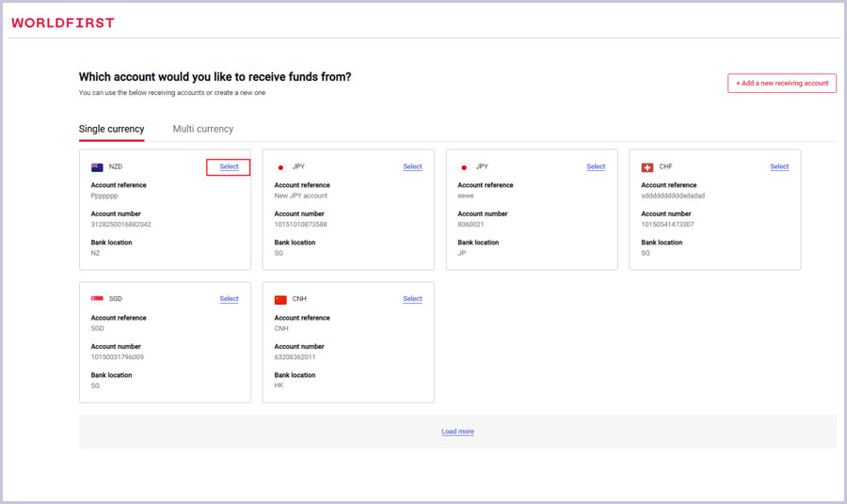Viewport: 847px width, 504px height.
Task: Add a new receiving account
Action: click(781, 83)
